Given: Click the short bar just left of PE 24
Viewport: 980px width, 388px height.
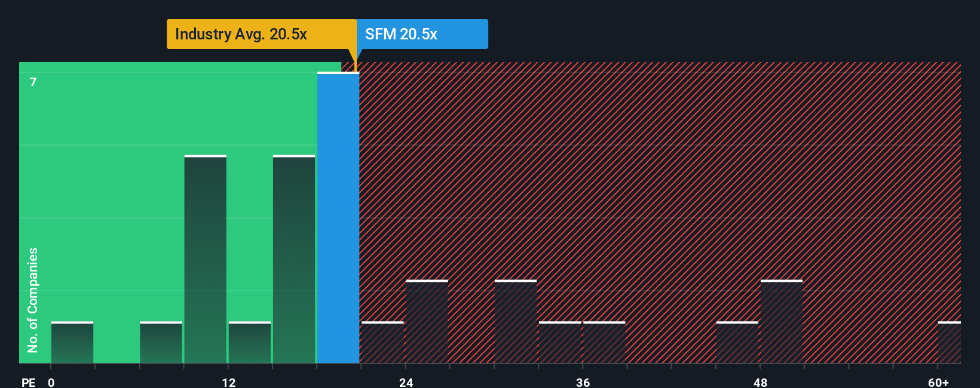Looking at the screenshot, I should [382, 343].
